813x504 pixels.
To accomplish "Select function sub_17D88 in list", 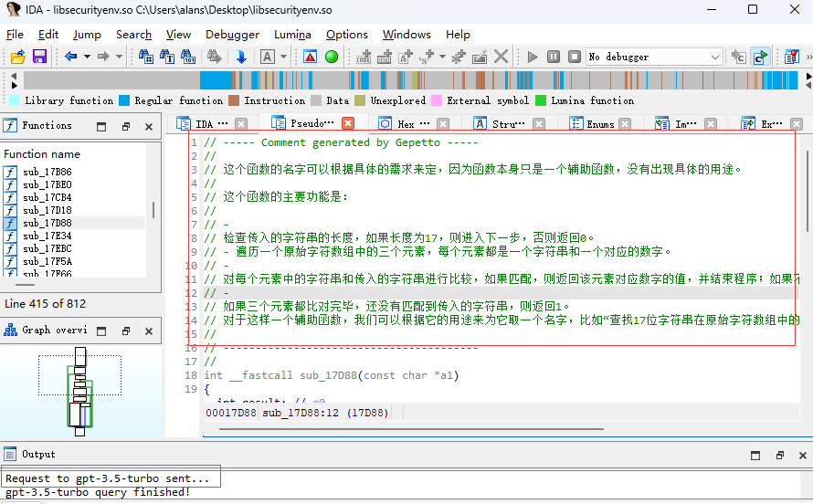I will click(74, 223).
